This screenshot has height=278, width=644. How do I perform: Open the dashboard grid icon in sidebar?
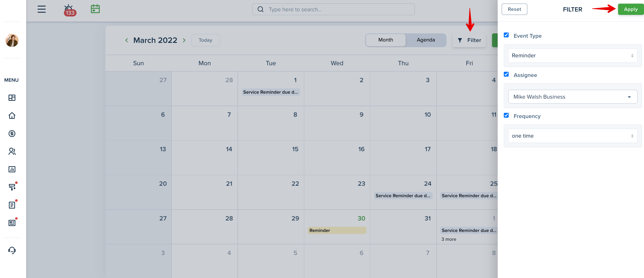[12, 98]
